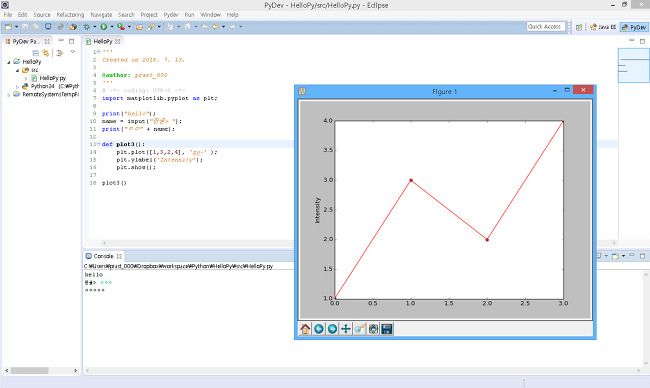
Task: Expand the RemoteSystemsTempFiles folder
Action: click(x=9, y=95)
